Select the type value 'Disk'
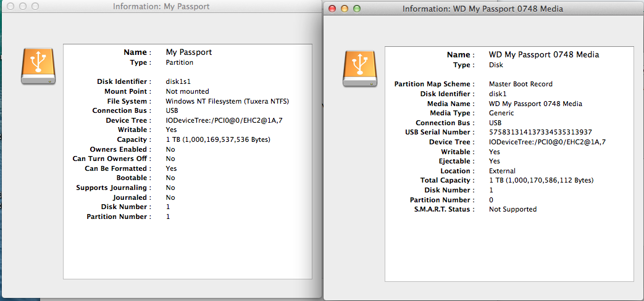 point(496,65)
